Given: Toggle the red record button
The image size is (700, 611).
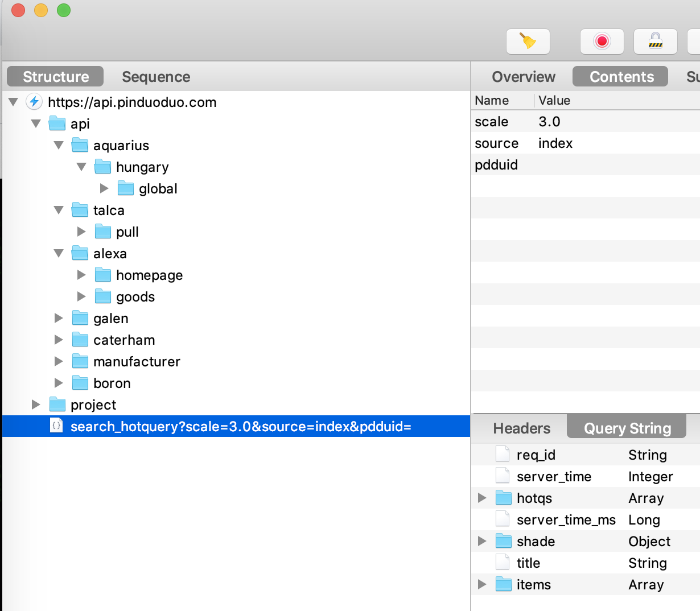Looking at the screenshot, I should tap(602, 41).
